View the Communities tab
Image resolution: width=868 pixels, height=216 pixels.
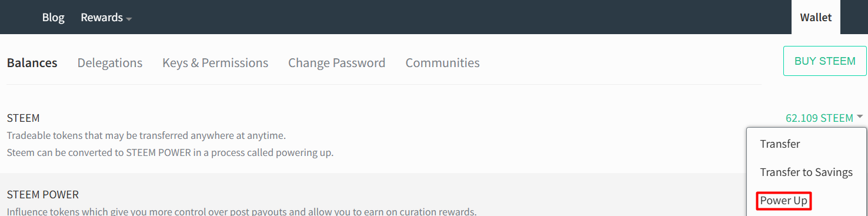pos(443,62)
